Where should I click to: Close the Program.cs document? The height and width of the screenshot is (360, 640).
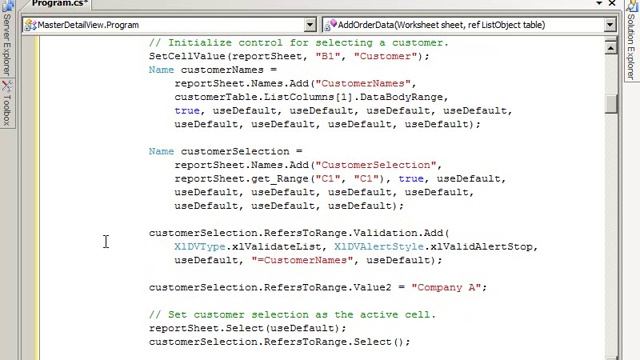click(x=612, y=3)
